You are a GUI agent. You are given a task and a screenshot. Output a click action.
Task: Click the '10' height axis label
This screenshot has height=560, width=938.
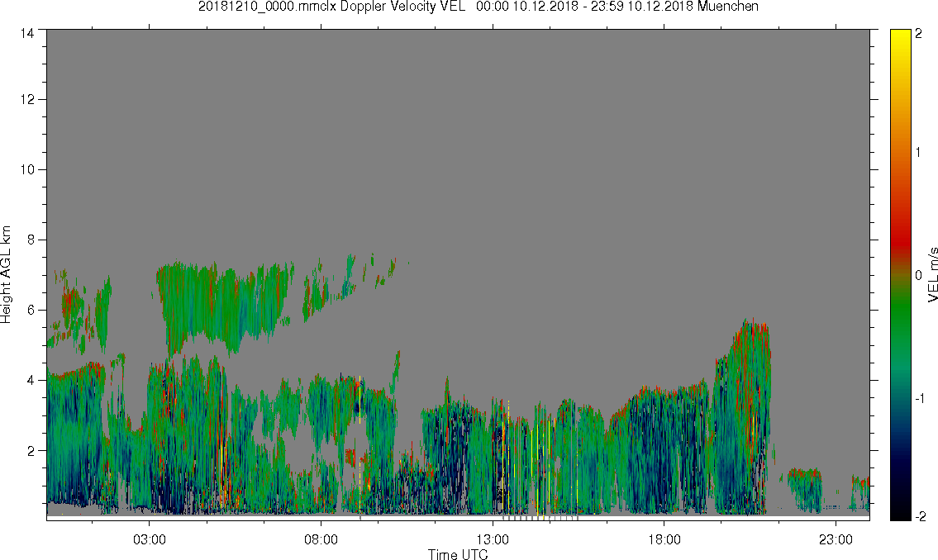[x=27, y=169]
